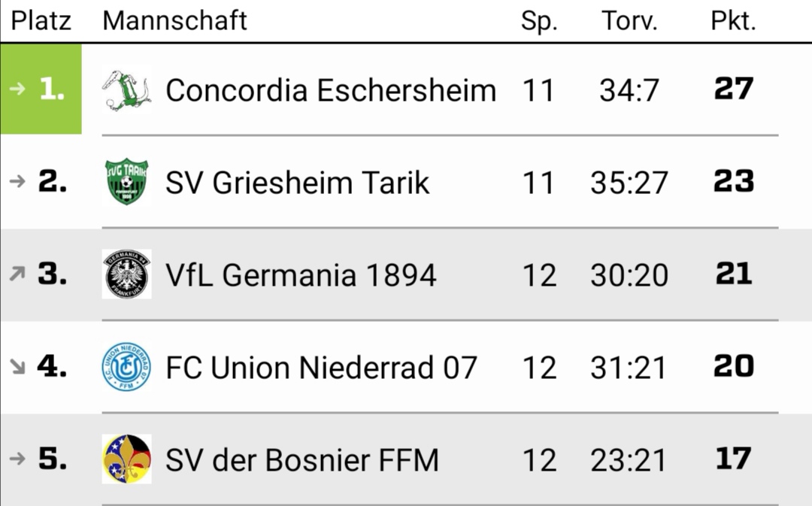Click the unchanged arrow beside rank 5
Viewport: 812px width, 506px height.
17,459
